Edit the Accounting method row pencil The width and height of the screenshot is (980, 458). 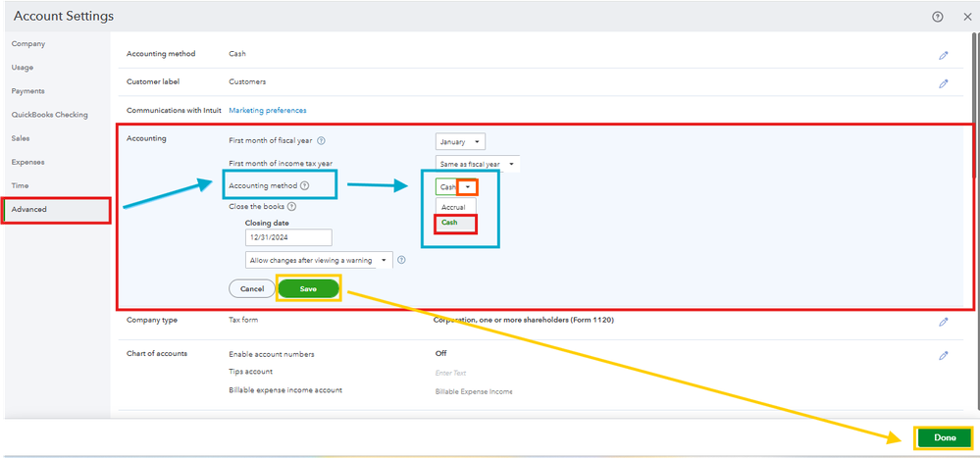(943, 55)
